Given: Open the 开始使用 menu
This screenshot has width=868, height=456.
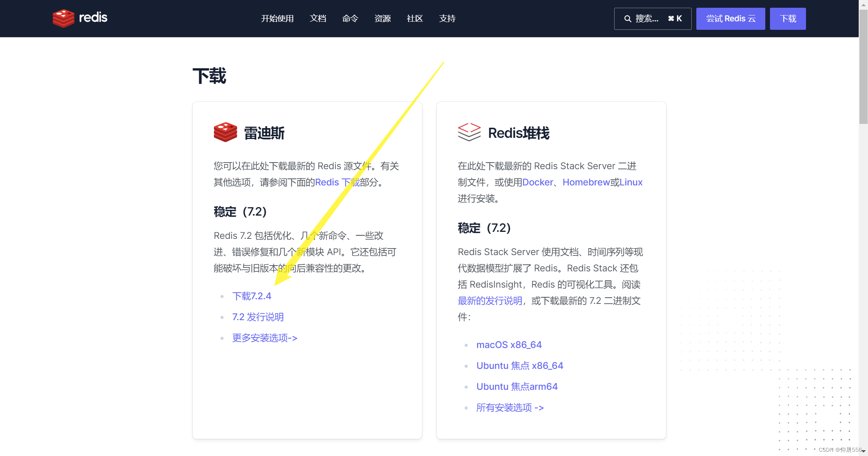Looking at the screenshot, I should 277,19.
